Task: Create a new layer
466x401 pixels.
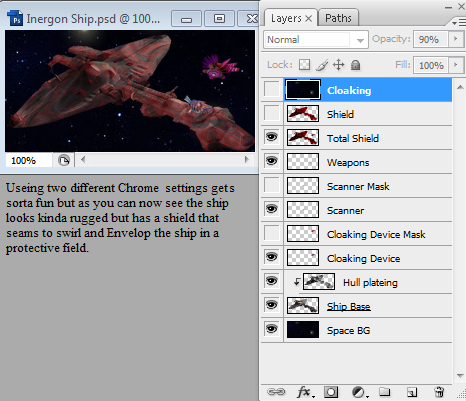Action: pos(412,392)
